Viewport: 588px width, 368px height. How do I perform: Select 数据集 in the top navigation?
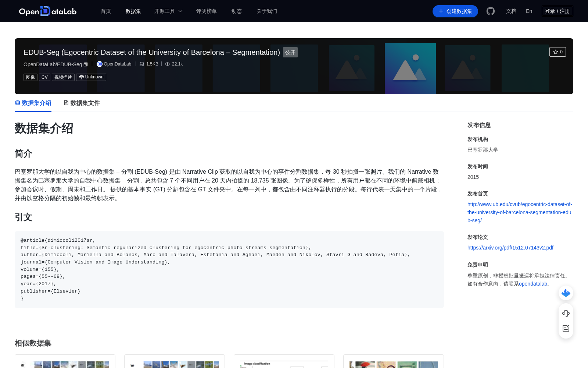[133, 11]
